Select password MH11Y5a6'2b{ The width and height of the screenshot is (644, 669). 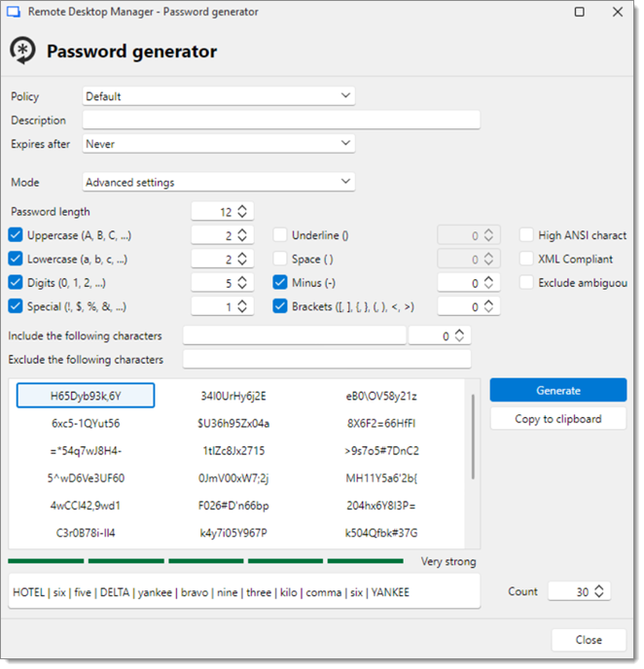coord(383,480)
